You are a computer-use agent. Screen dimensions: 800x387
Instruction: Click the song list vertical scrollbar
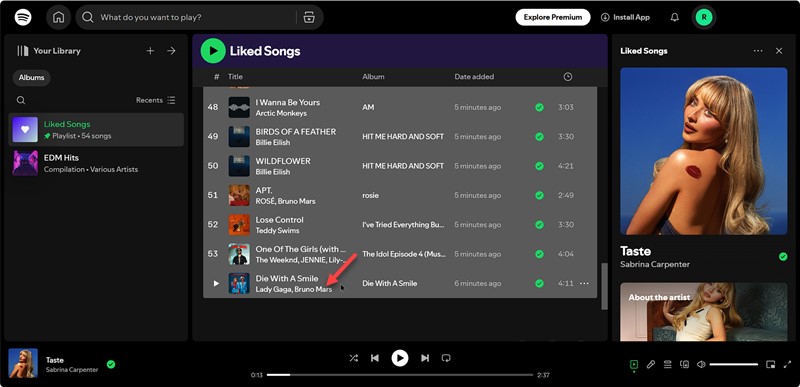[605, 287]
